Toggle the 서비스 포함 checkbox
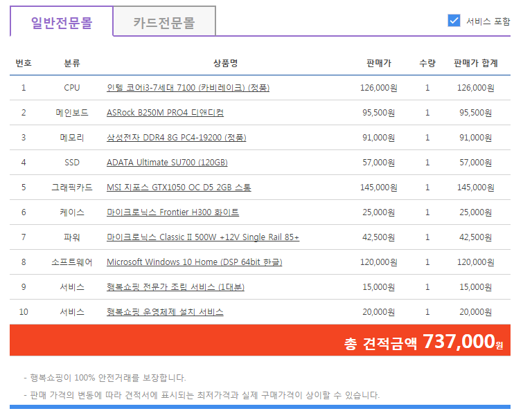The image size is (523, 420). point(454,21)
